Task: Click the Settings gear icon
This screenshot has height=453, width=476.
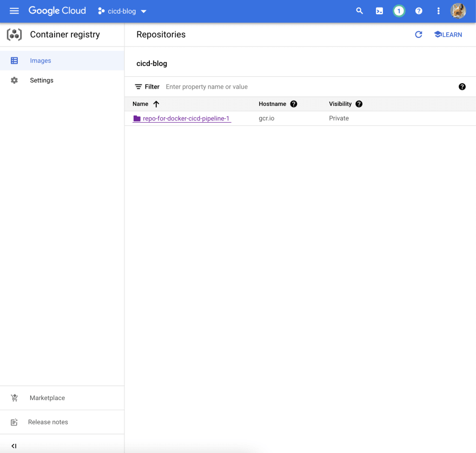Action: coord(14,81)
